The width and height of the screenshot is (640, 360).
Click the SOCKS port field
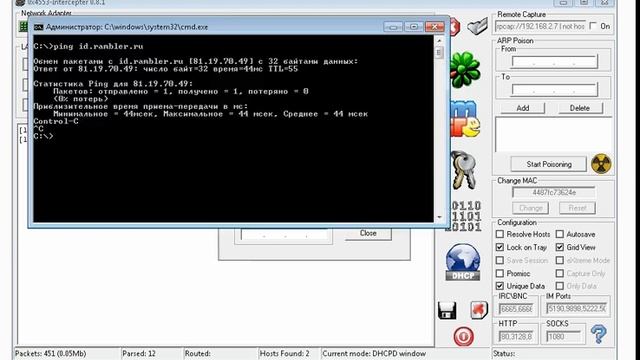tap(563, 337)
